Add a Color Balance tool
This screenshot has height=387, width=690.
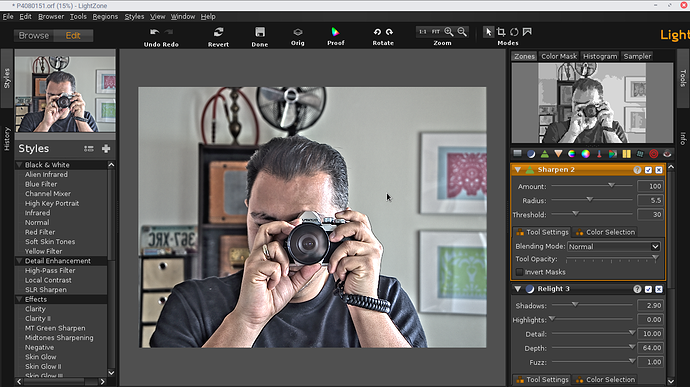click(585, 154)
